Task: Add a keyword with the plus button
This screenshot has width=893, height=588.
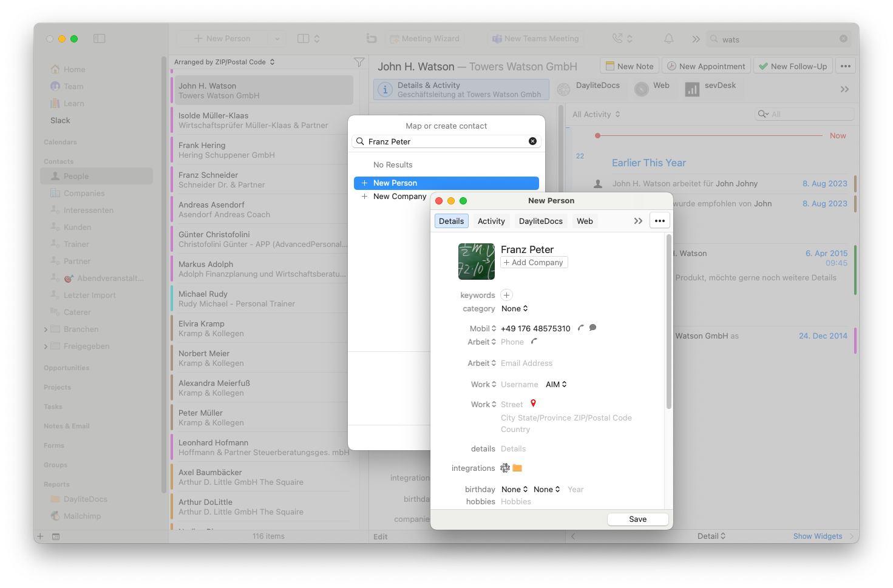Action: pos(507,295)
